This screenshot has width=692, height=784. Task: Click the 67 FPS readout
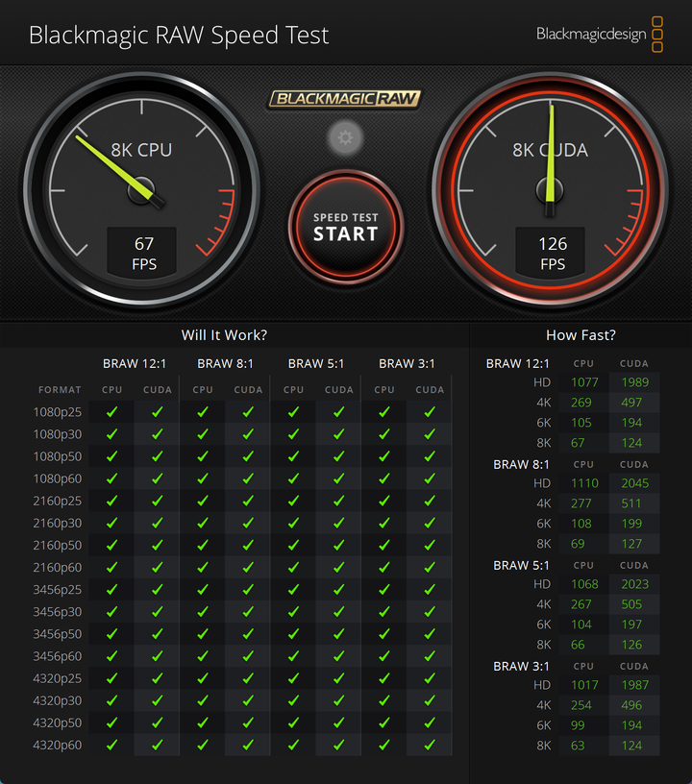(x=143, y=253)
